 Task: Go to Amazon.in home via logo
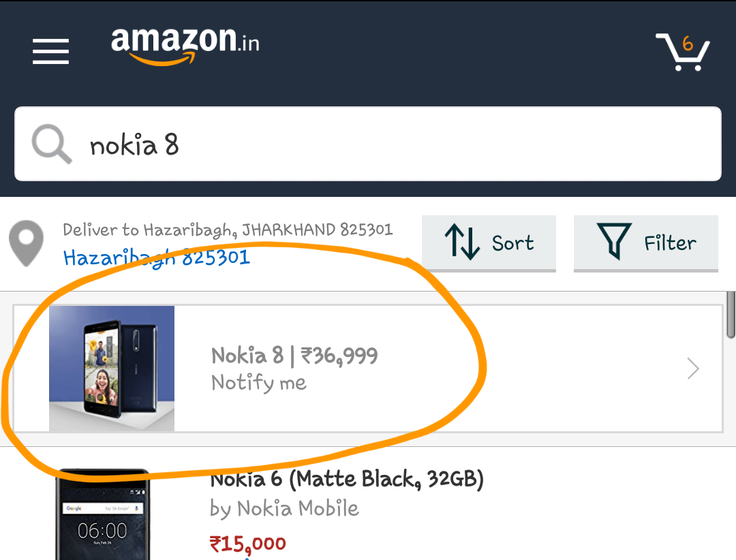coord(185,46)
